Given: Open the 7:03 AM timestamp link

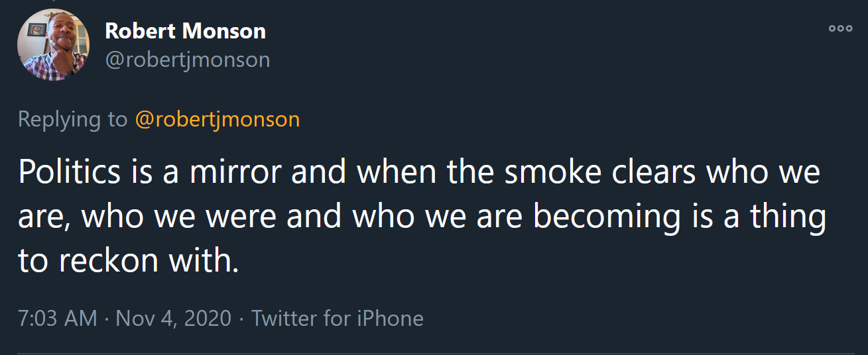Looking at the screenshot, I should 58,318.
